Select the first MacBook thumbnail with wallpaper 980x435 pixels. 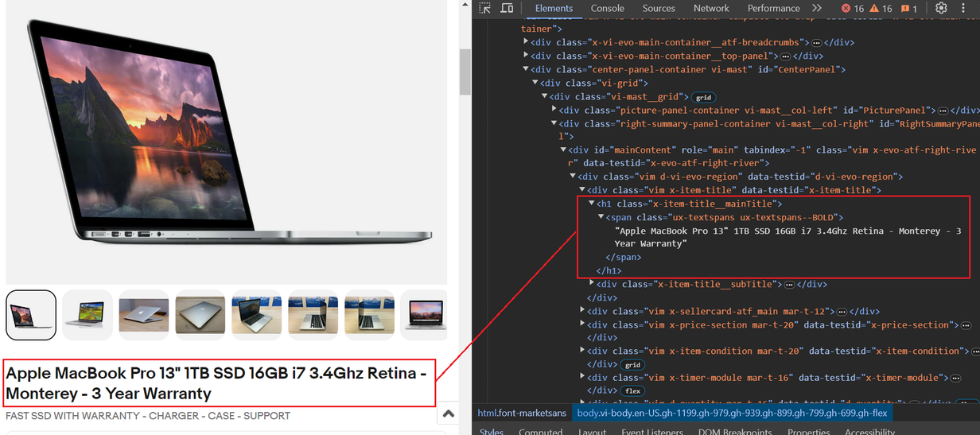pyautogui.click(x=31, y=315)
